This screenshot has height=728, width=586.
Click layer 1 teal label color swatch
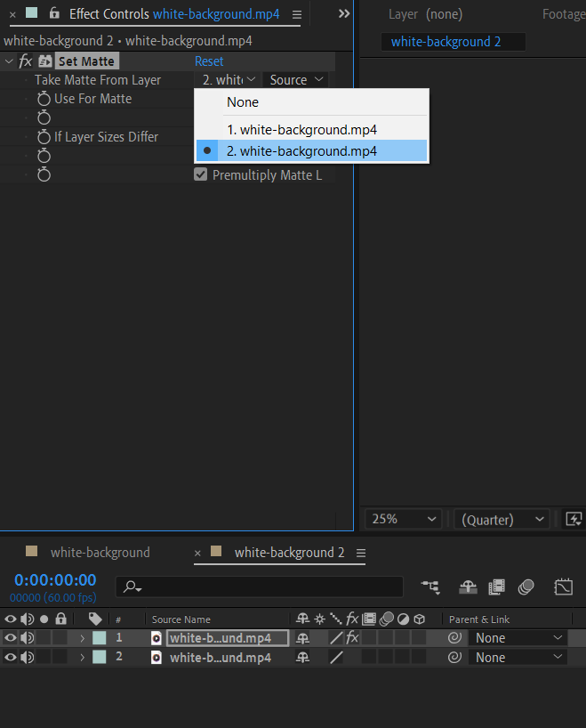pos(100,638)
